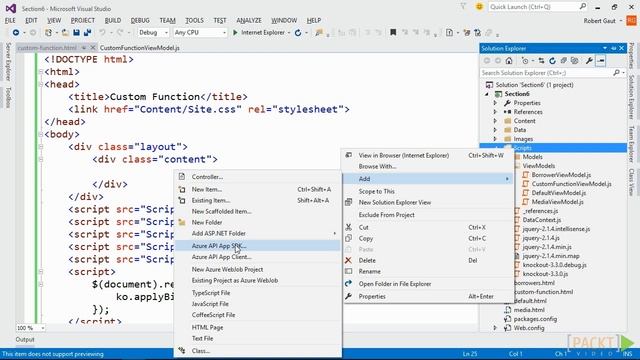Click the Quick Launch search icon

click(583, 7)
